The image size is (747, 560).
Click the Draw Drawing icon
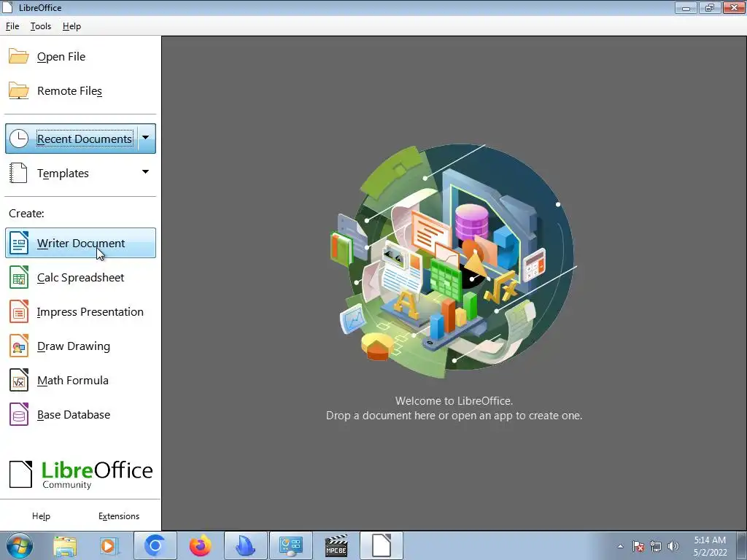[x=19, y=346]
